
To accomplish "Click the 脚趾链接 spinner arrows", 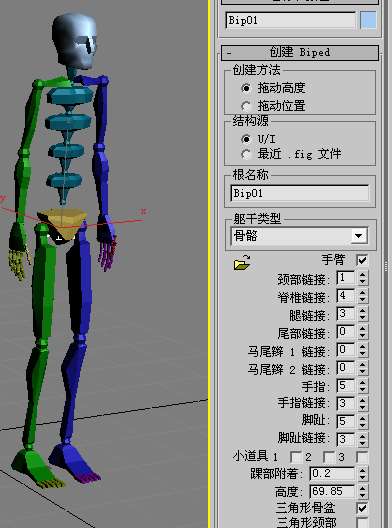I will click(x=362, y=439).
